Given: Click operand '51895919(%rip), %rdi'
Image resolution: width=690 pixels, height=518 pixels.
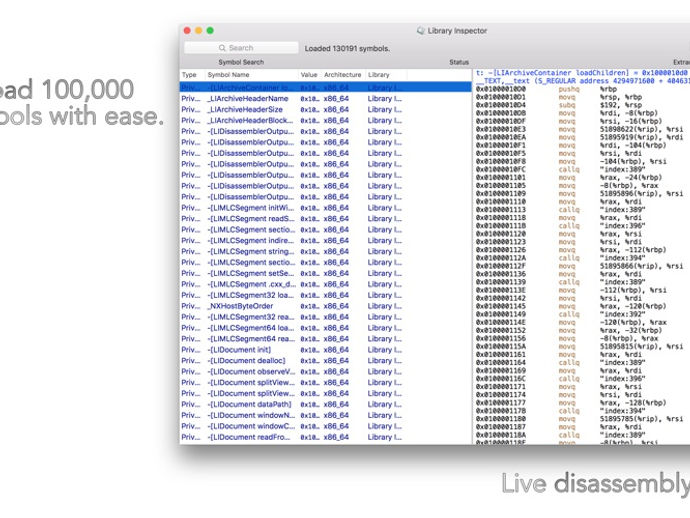Looking at the screenshot, I should point(642,137).
